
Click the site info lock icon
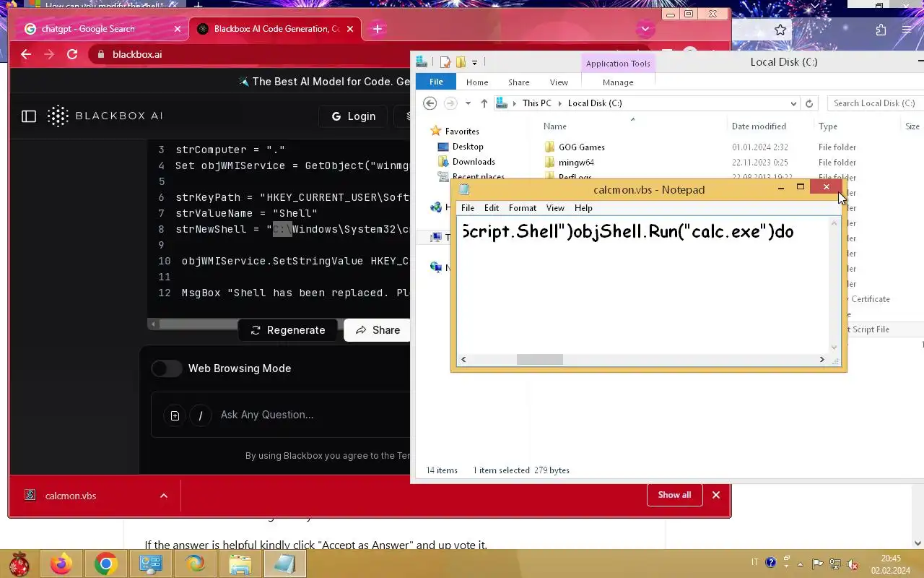[x=100, y=54]
